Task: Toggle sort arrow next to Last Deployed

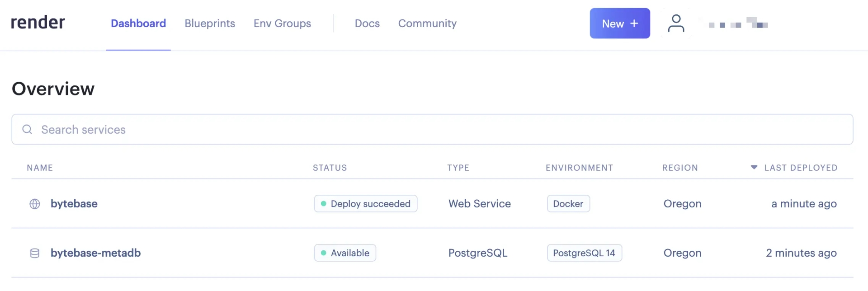Action: (x=754, y=167)
